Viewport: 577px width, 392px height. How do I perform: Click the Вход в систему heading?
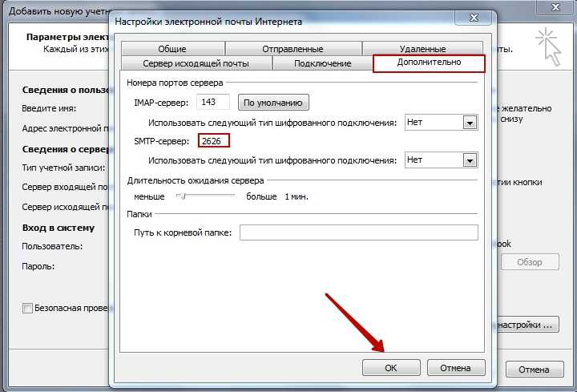pos(59,228)
